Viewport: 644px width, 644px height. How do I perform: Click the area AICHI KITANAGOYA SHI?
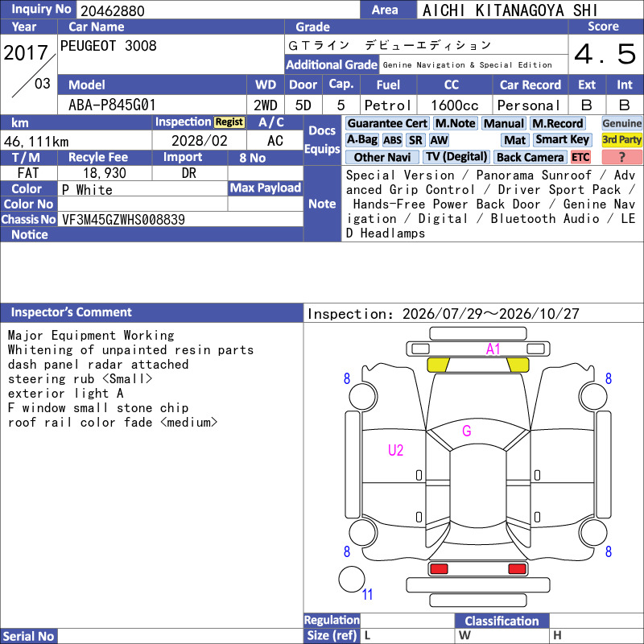[x=510, y=10]
